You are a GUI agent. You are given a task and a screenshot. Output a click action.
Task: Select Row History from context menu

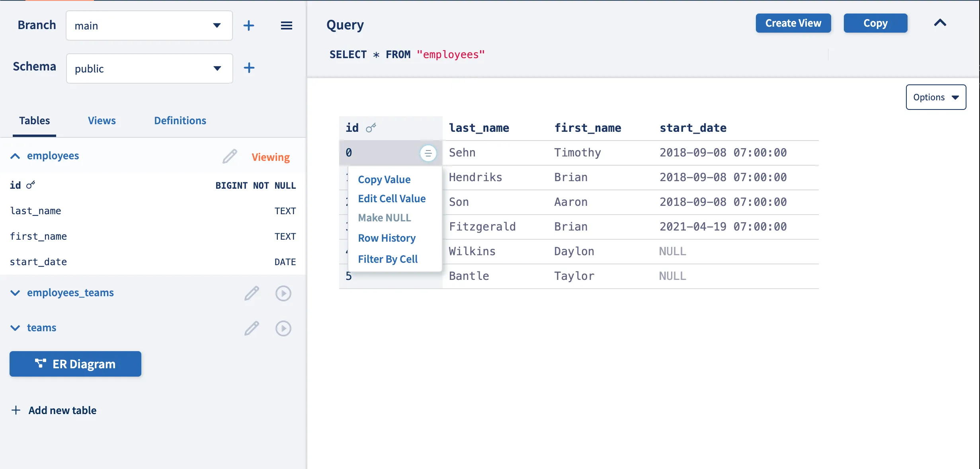pyautogui.click(x=387, y=238)
